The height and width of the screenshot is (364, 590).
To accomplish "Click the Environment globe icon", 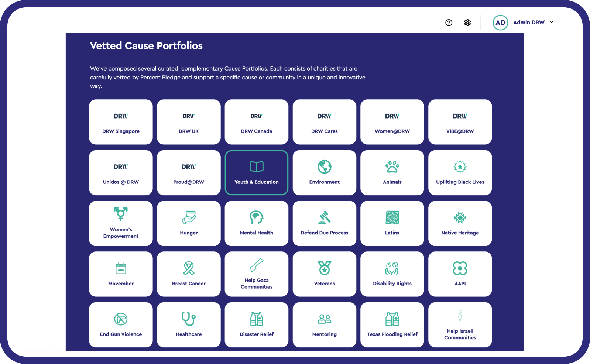I will pyautogui.click(x=325, y=167).
